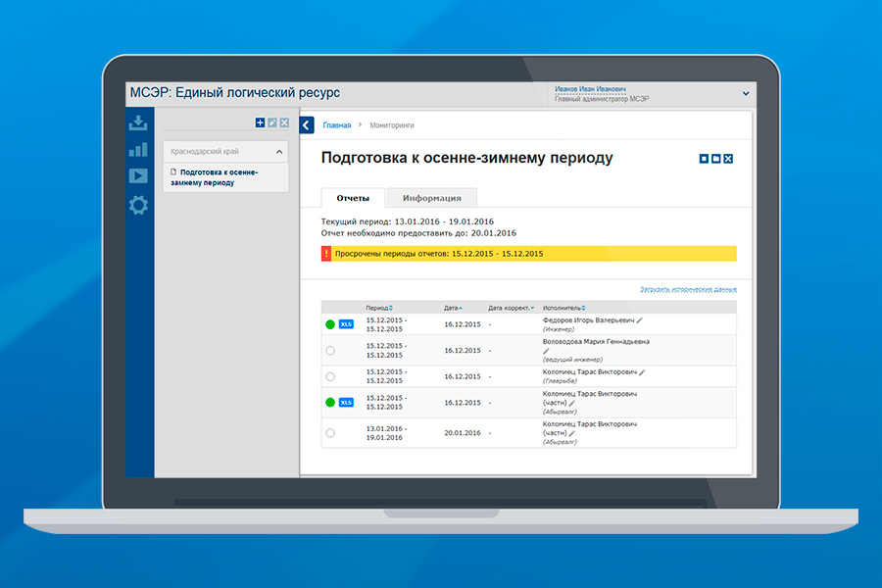This screenshot has height=588, width=882.
Task: Open the download section in the sidebar
Action: 138,122
